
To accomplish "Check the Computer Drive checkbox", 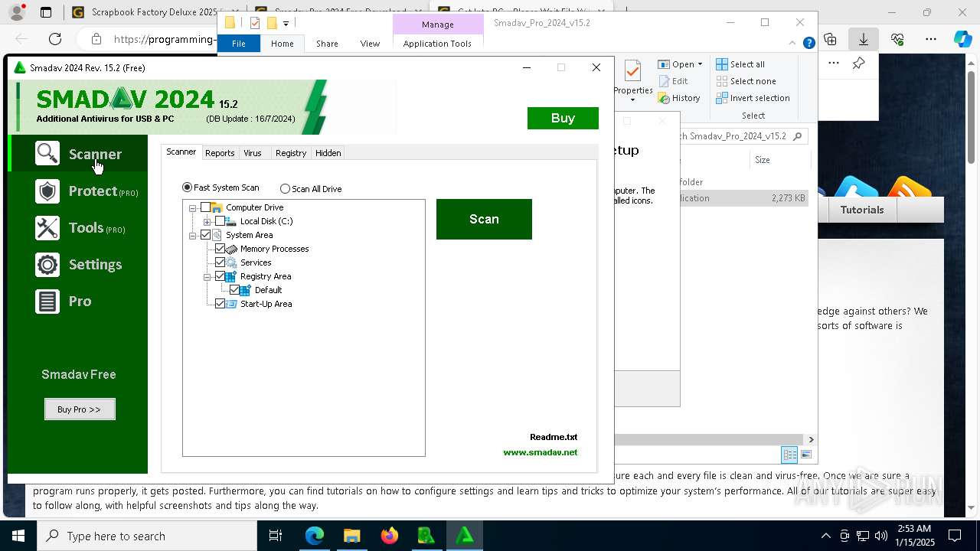I will 205,207.
